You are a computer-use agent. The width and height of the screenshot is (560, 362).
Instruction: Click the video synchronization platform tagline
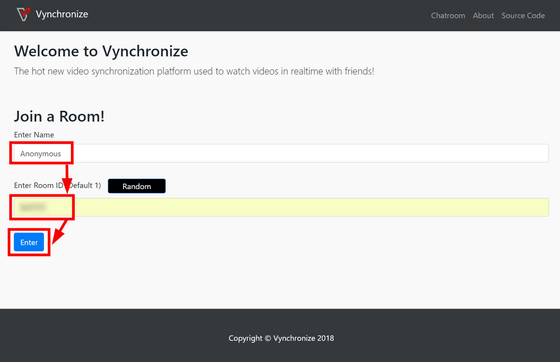[x=194, y=71]
